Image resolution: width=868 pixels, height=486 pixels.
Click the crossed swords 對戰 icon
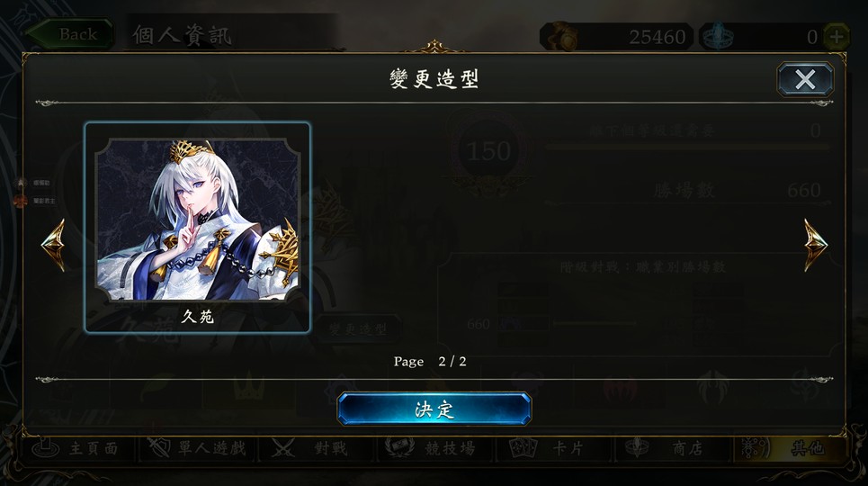(x=283, y=448)
